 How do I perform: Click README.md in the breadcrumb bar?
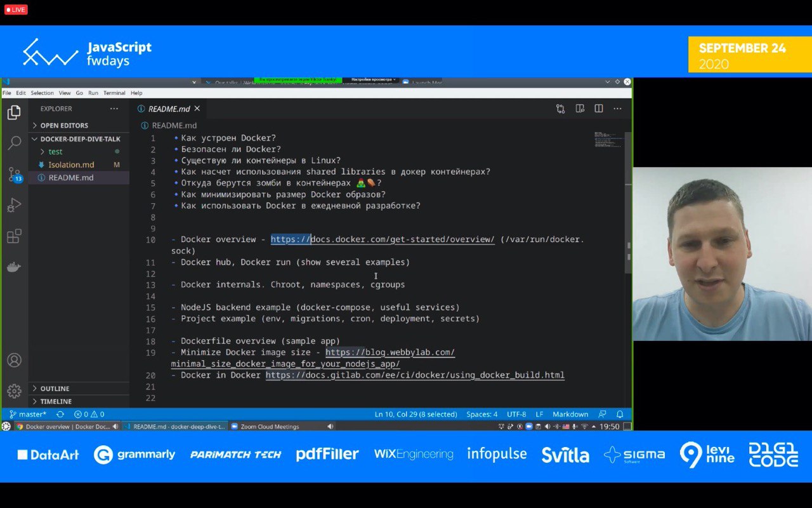[x=174, y=126]
